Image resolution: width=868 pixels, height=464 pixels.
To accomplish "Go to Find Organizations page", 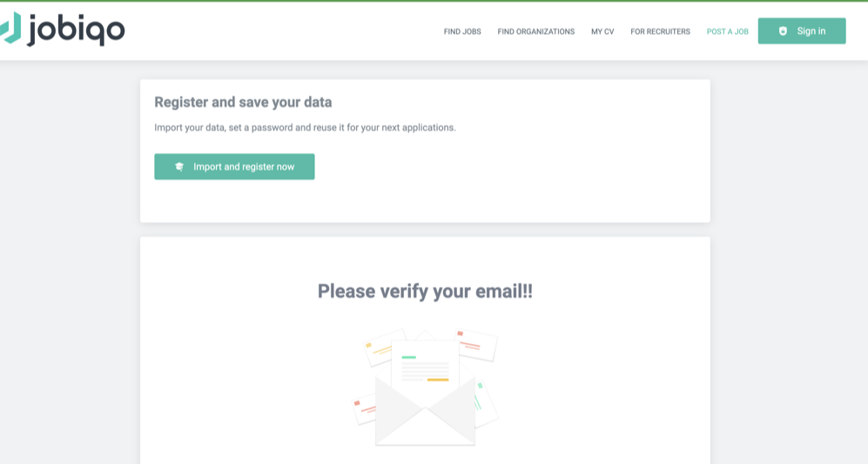I will click(x=535, y=31).
